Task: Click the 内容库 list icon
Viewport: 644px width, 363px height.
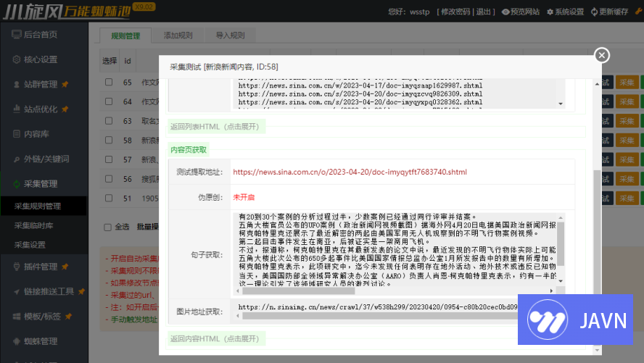Action: point(17,134)
